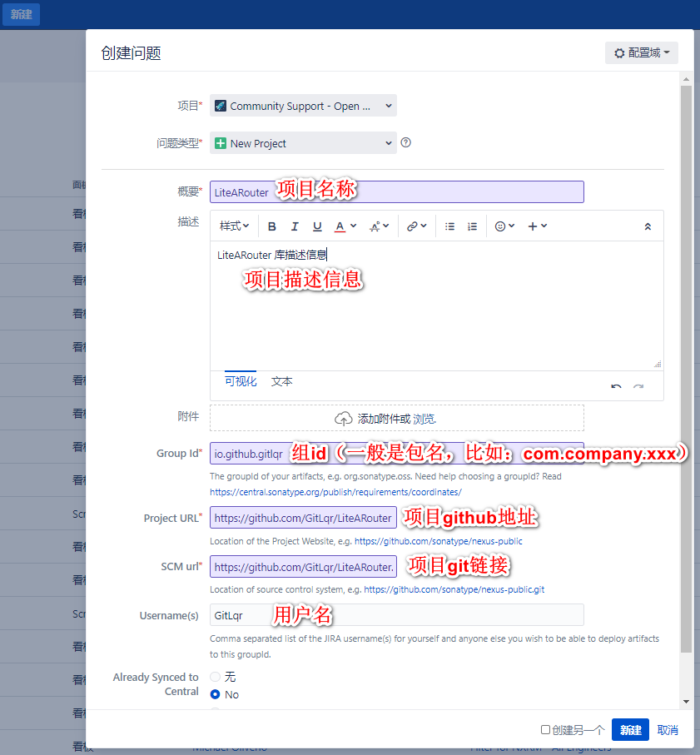Screen dimensions: 700x755
Task: Click the scrollbar down arrow
Action: tap(686, 702)
